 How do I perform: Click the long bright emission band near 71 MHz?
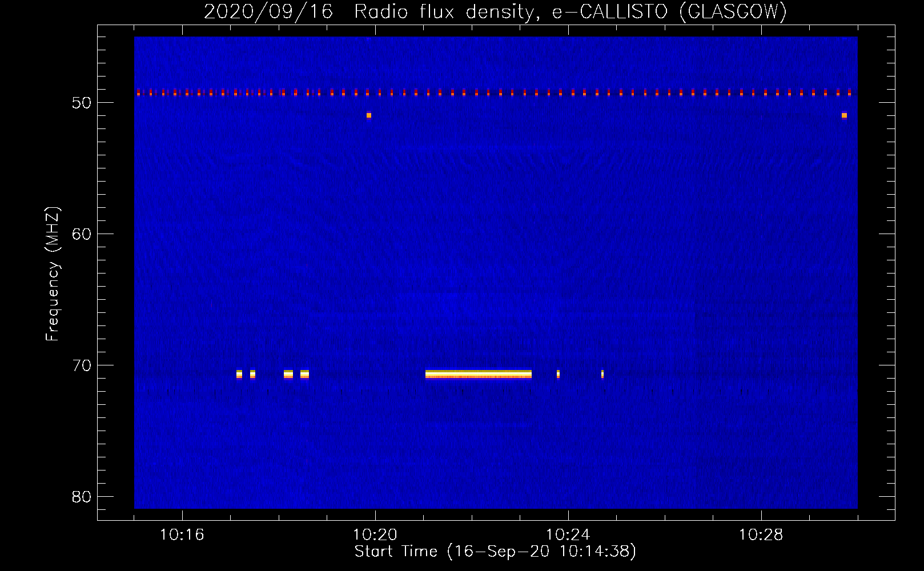(x=479, y=374)
